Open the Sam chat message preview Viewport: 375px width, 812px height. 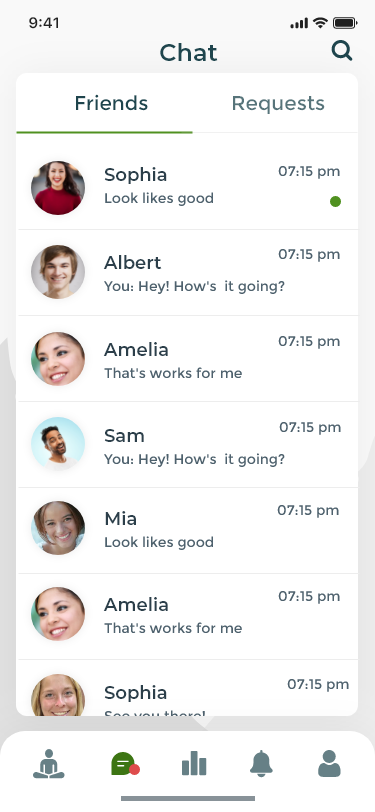coord(194,459)
